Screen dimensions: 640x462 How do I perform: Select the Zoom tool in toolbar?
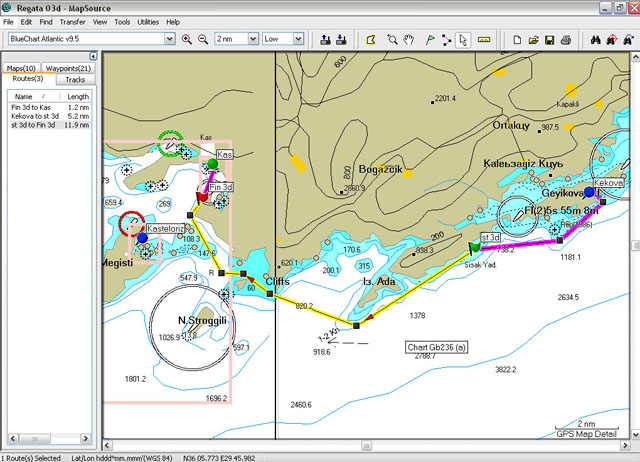pyautogui.click(x=392, y=40)
